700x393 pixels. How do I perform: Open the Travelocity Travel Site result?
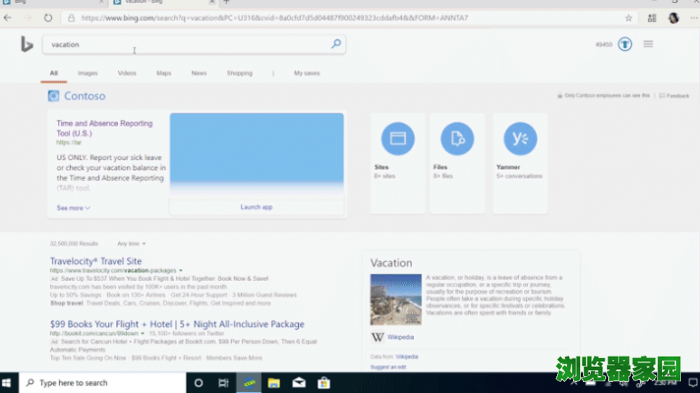click(96, 261)
